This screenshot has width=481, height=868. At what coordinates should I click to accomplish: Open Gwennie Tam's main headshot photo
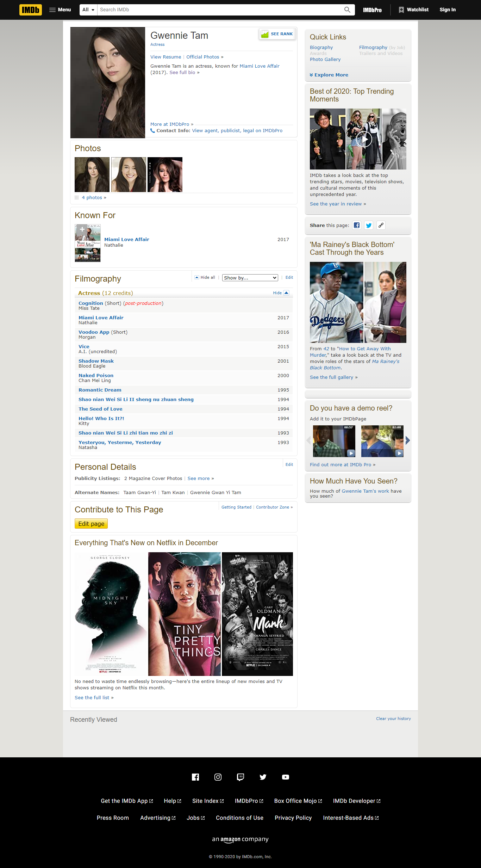click(108, 82)
